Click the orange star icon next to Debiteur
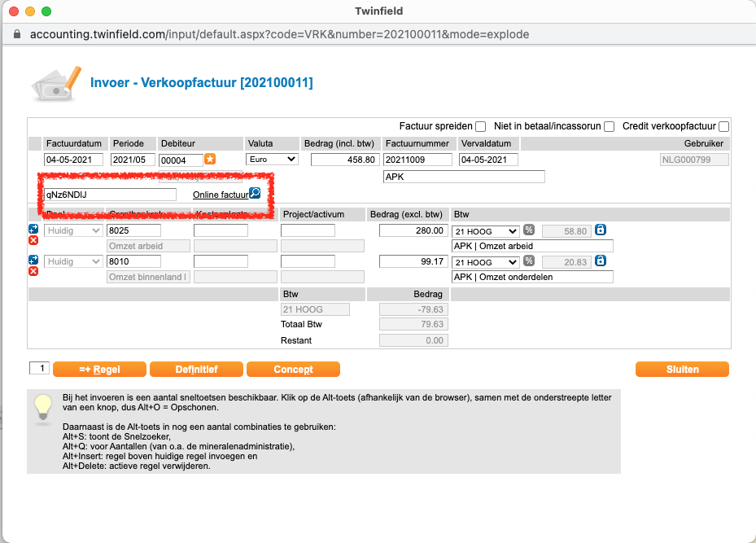The width and height of the screenshot is (756, 543). point(209,160)
